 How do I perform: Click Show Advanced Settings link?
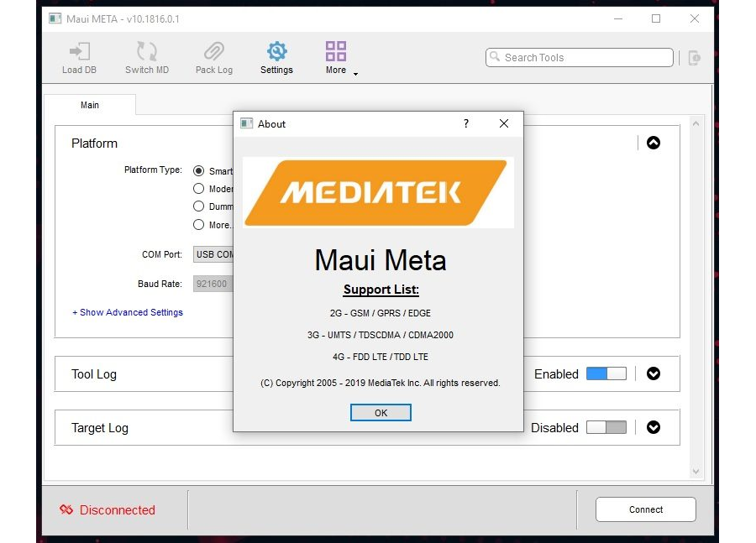128,312
